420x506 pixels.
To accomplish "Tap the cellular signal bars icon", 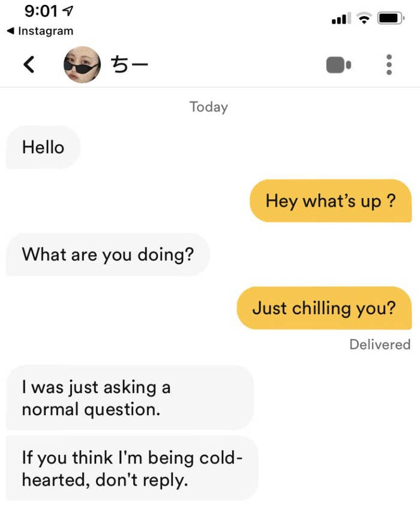I will [341, 18].
